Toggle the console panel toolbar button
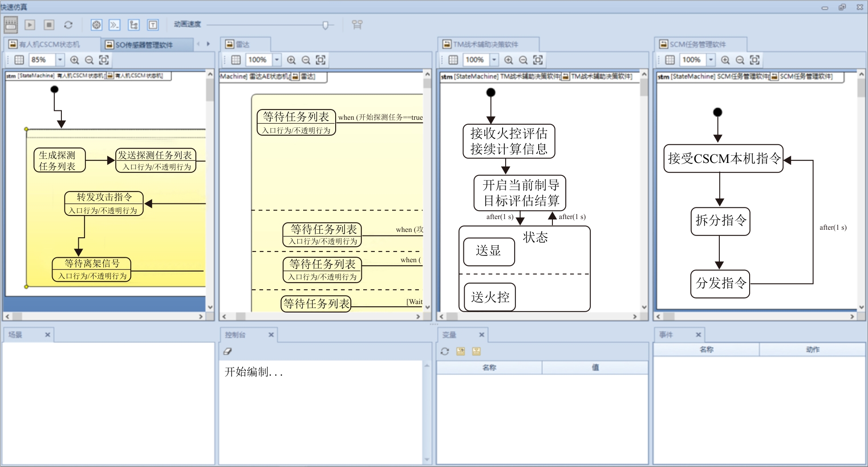This screenshot has width=868, height=467. pyautogui.click(x=115, y=25)
